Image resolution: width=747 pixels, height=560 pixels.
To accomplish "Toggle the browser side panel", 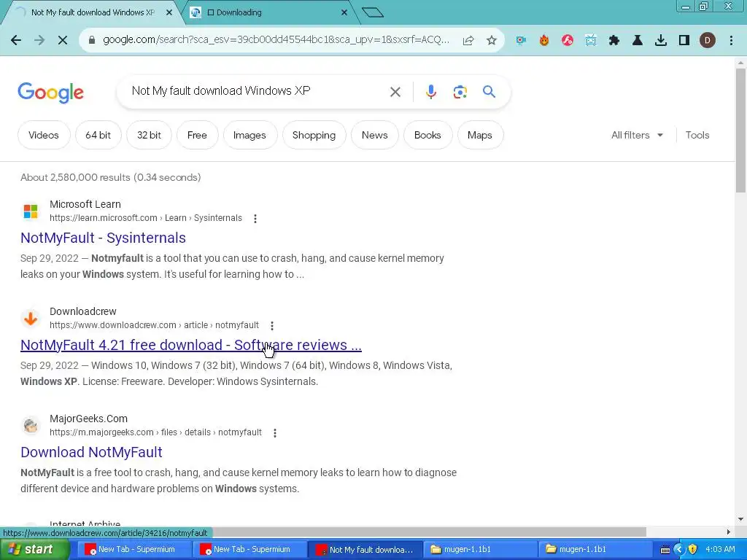I will coord(684,41).
